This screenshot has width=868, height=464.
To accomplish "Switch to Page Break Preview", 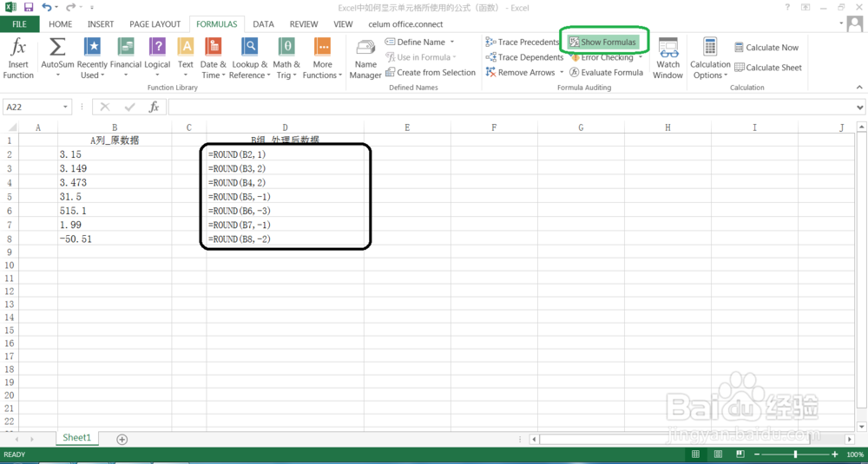I will [740, 454].
